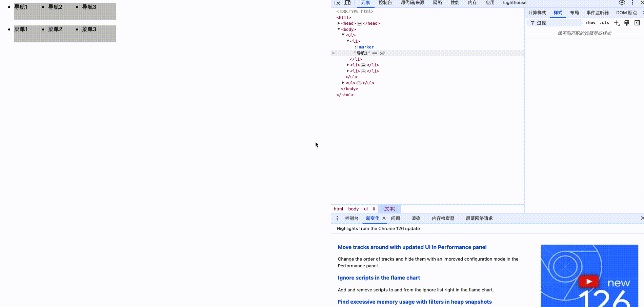The width and height of the screenshot is (644, 307).
Task: Expand the head element in DOM tree
Action: [x=339, y=23]
